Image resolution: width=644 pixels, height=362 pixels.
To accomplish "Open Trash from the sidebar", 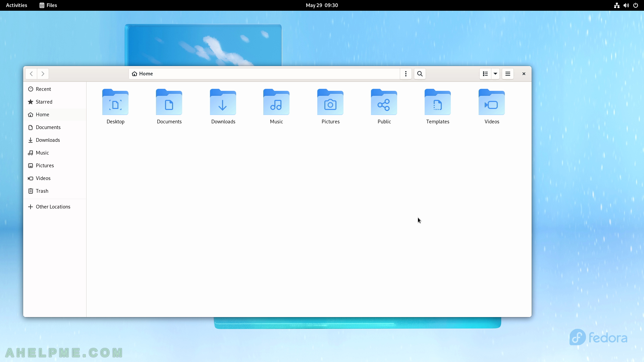I will coord(55,191).
